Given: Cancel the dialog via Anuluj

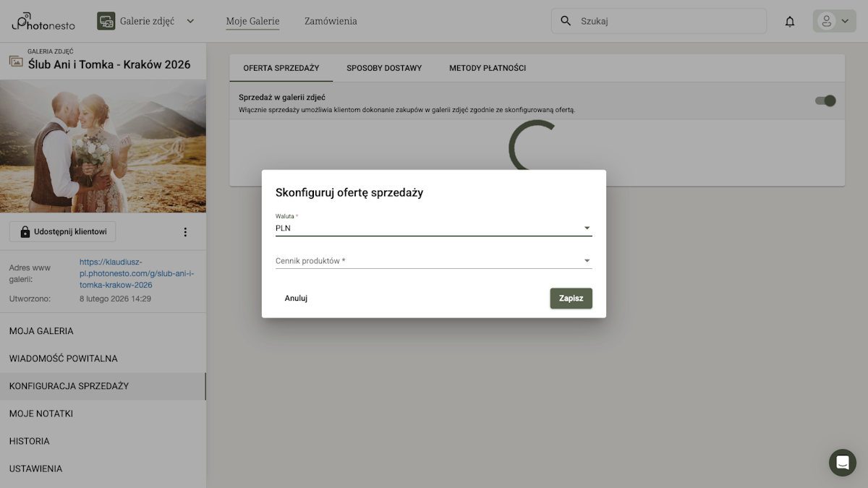Looking at the screenshot, I should click(295, 298).
